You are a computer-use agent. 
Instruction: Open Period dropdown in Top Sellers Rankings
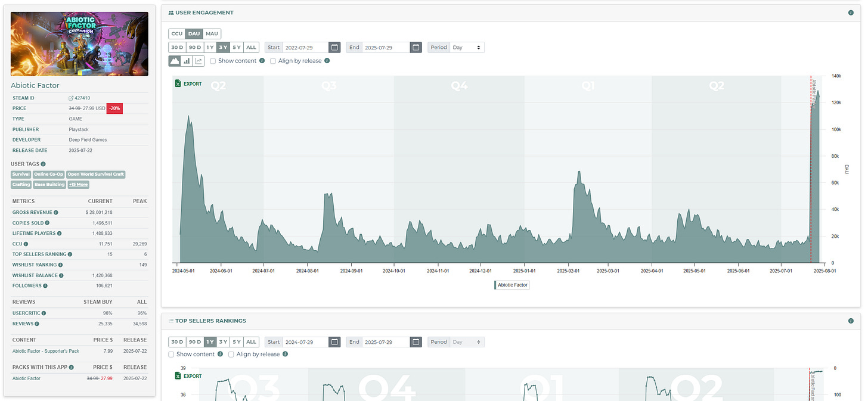pyautogui.click(x=467, y=342)
